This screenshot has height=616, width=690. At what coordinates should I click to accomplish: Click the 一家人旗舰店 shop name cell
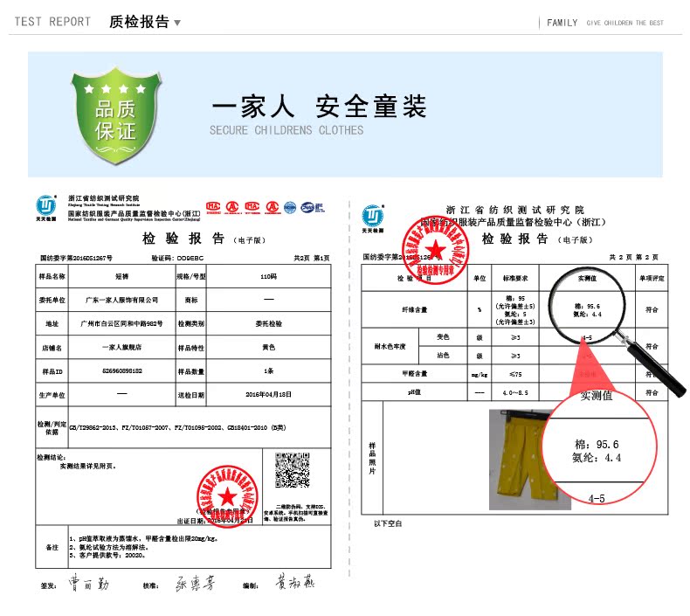click(x=122, y=348)
